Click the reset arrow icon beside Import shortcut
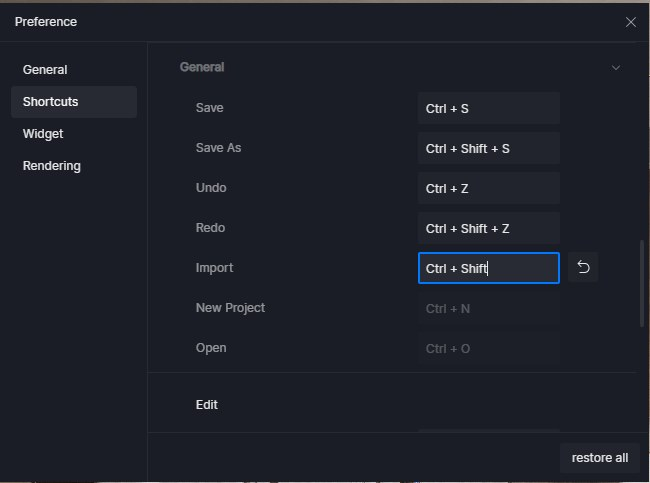This screenshot has height=483, width=650. point(583,267)
